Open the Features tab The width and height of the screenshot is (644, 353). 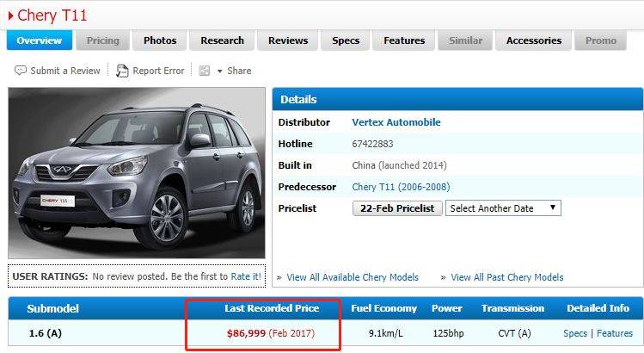(404, 40)
